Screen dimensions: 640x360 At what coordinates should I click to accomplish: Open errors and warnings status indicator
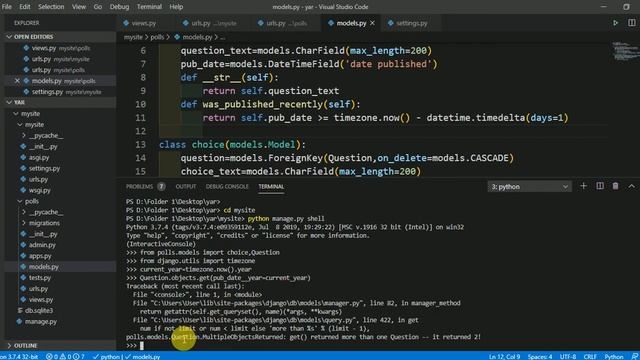pyautogui.click(x=65, y=356)
